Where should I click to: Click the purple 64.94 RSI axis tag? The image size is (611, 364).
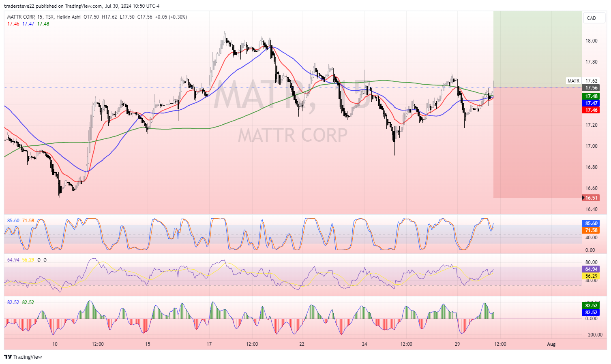tap(591, 269)
